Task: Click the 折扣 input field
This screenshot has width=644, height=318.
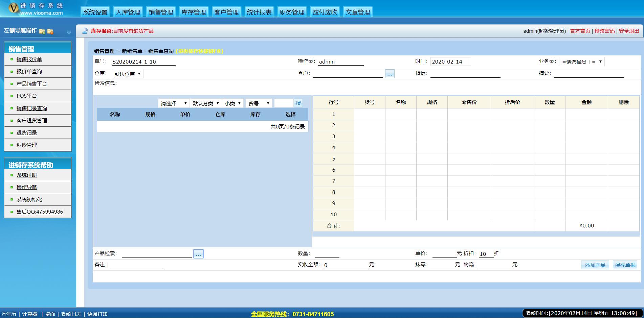Action: 486,254
